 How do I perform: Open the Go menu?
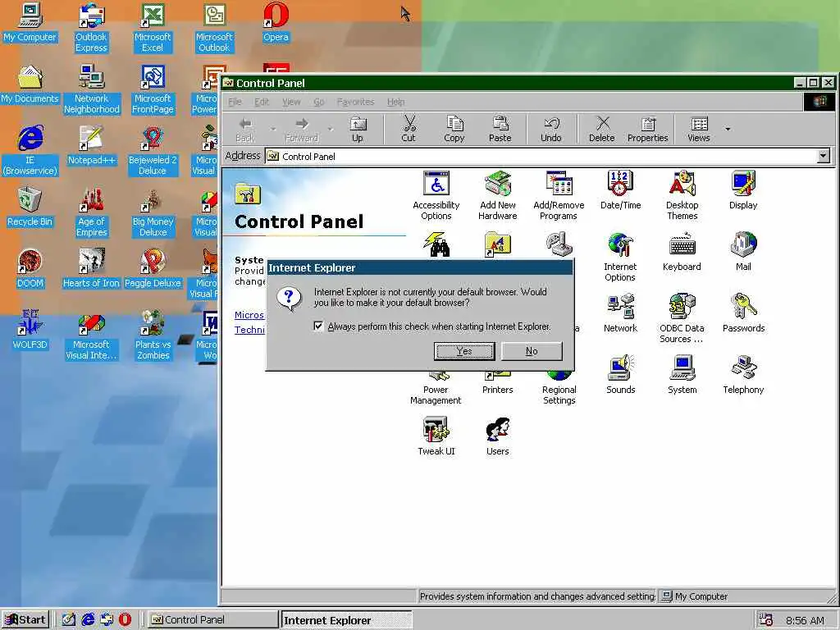[x=319, y=102]
